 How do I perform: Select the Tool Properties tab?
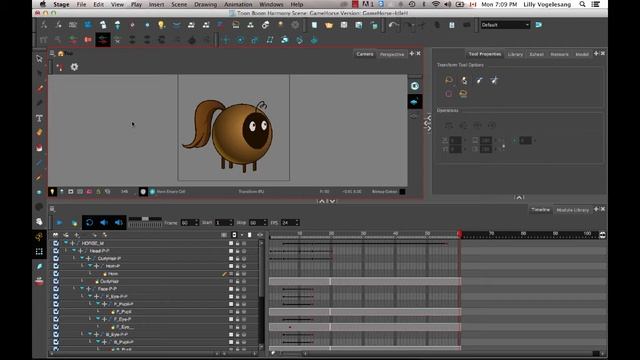(x=484, y=54)
